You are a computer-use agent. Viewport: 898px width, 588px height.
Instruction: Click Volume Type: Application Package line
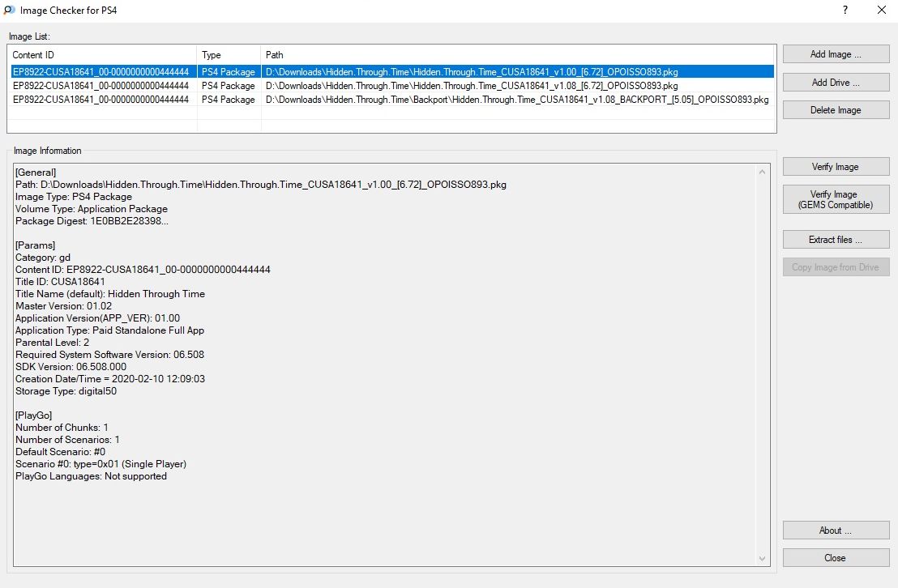91,209
